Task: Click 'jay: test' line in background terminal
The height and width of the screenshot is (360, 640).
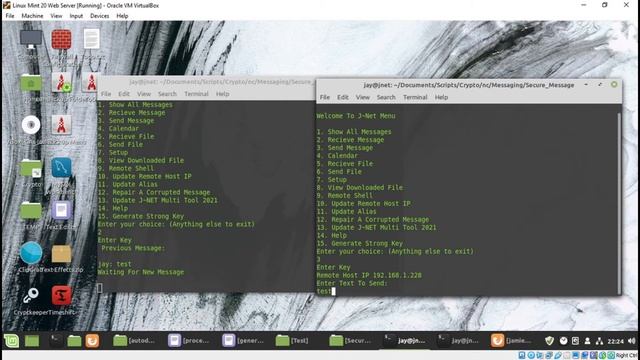Action: coord(115,264)
